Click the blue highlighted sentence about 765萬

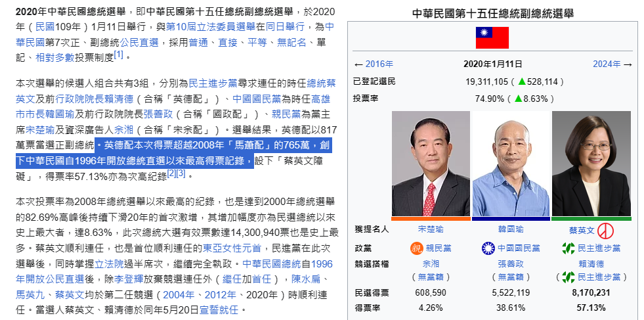tap(173, 153)
